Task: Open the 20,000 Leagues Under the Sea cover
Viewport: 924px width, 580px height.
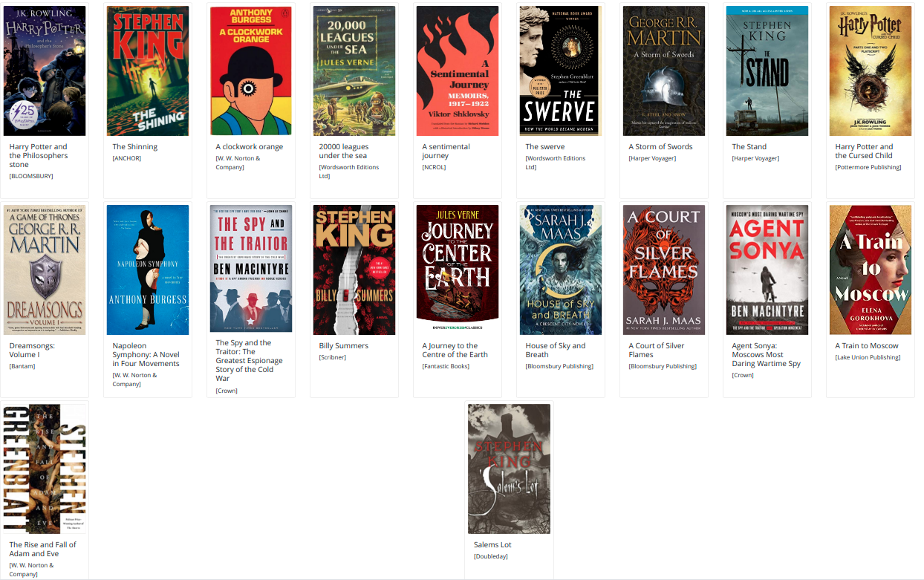Action: pos(354,71)
